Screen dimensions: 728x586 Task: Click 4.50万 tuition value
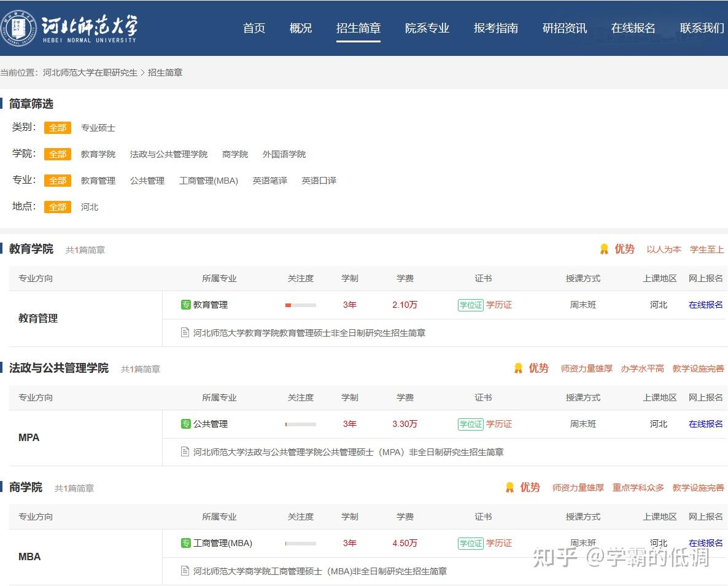(x=405, y=543)
